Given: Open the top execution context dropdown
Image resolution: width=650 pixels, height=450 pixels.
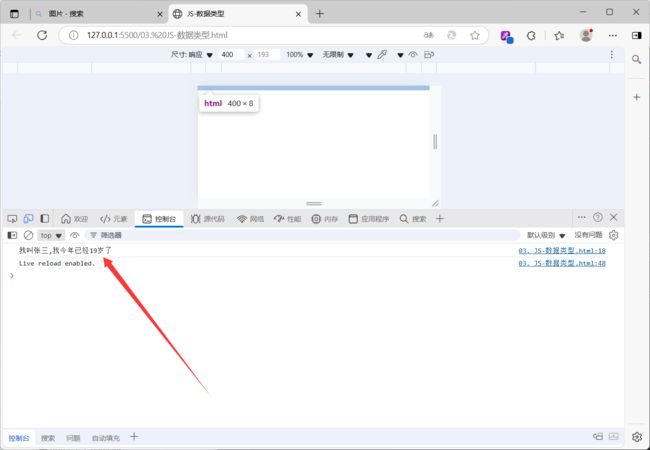Looking at the screenshot, I should 51,235.
